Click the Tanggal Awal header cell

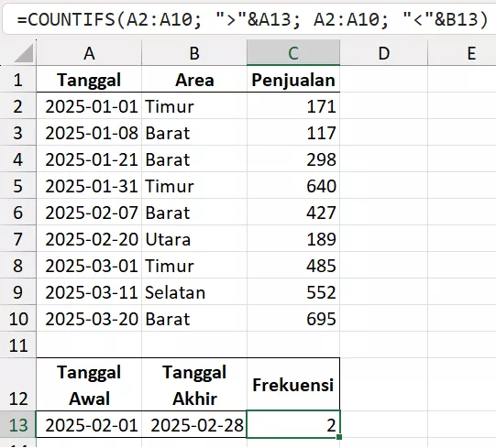[x=89, y=385]
